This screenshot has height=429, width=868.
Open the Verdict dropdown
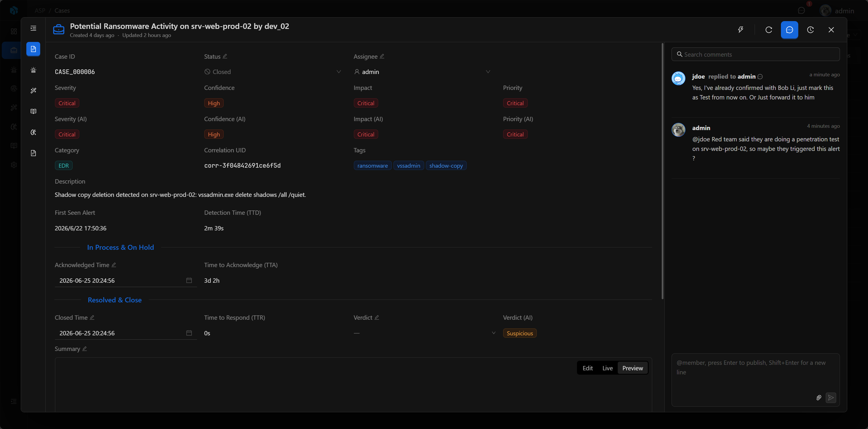(424, 333)
